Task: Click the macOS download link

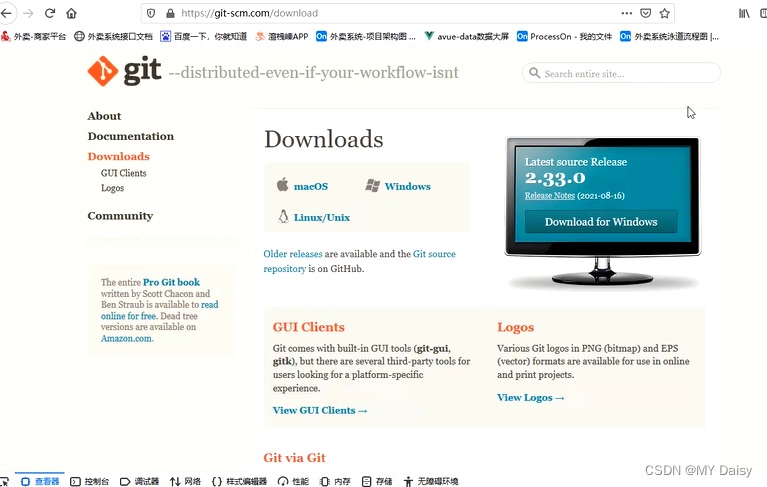Action: coord(311,186)
